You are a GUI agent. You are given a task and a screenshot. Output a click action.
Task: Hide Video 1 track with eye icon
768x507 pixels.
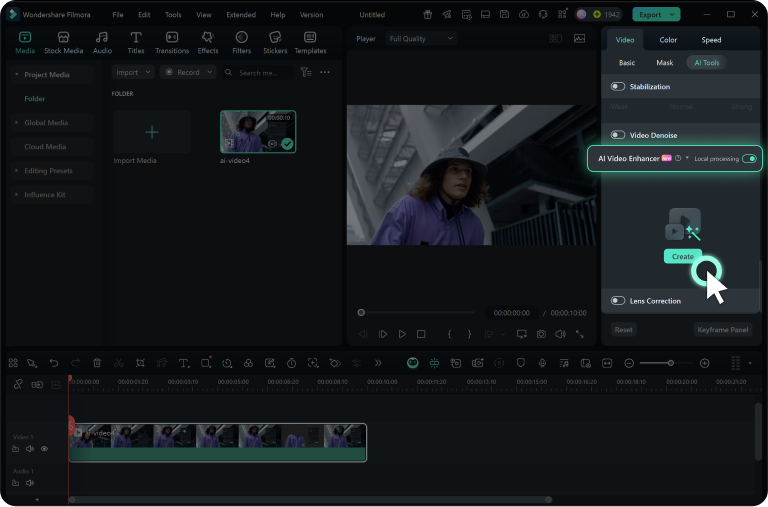click(45, 449)
